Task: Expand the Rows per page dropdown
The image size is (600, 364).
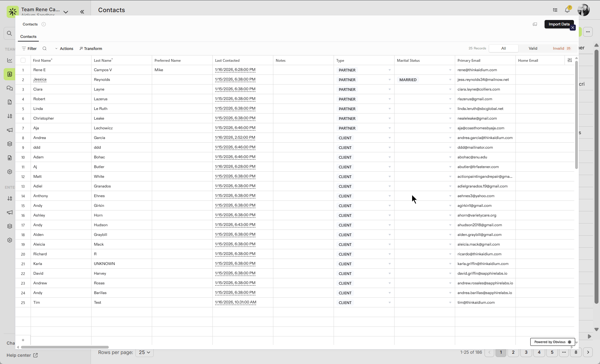Action: pyautogui.click(x=145, y=352)
